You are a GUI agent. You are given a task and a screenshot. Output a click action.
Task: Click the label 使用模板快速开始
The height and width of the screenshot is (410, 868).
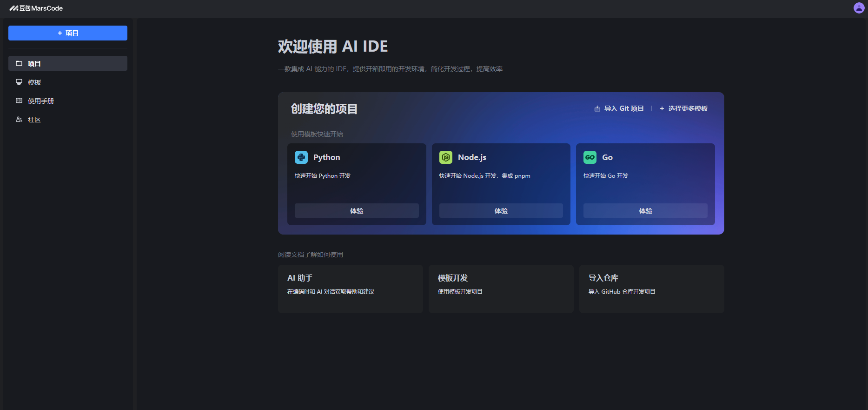(x=317, y=134)
